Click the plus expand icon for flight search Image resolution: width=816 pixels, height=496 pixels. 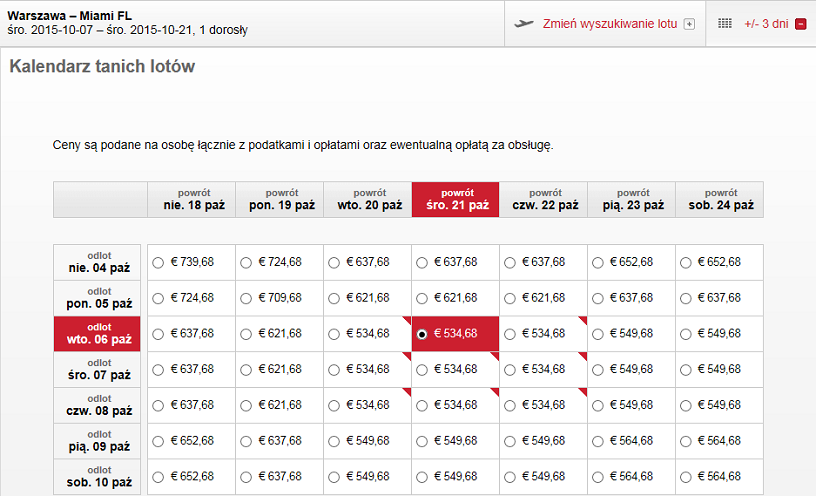689,24
